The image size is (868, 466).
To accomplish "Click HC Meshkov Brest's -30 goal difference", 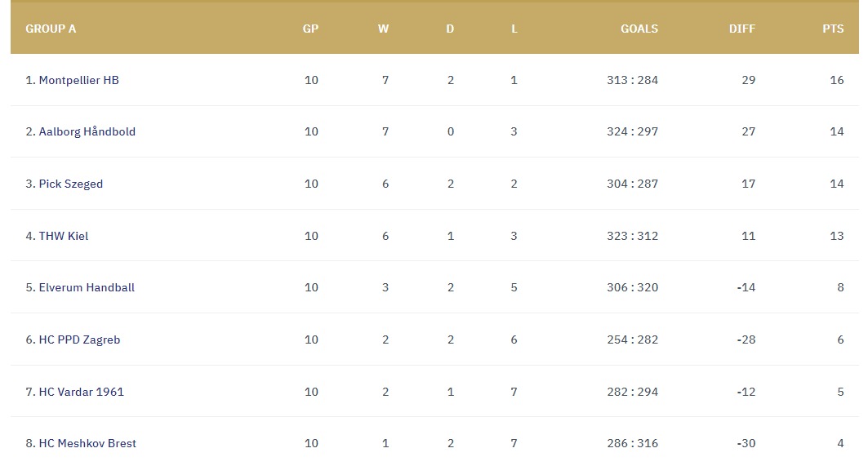I will 746,443.
